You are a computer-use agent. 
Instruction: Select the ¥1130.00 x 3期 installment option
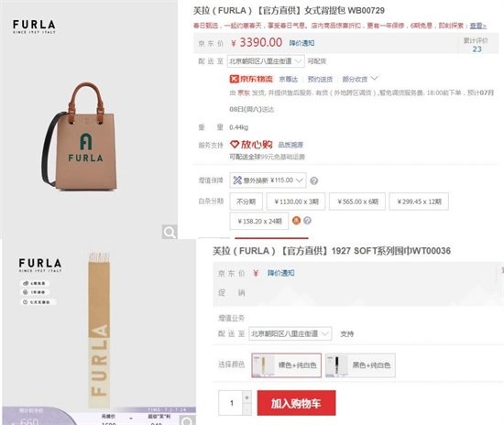pos(296,202)
